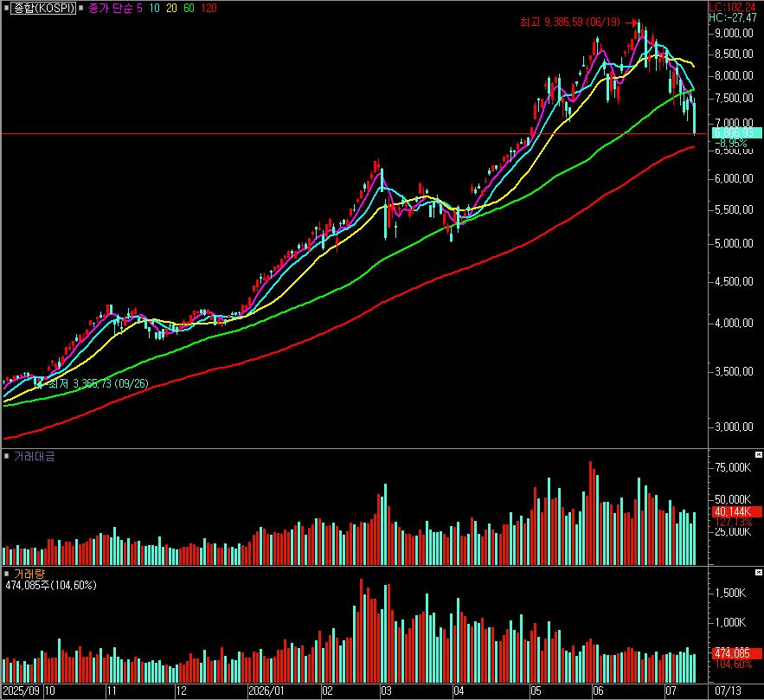Click the 거래량 indicator title

[29, 575]
